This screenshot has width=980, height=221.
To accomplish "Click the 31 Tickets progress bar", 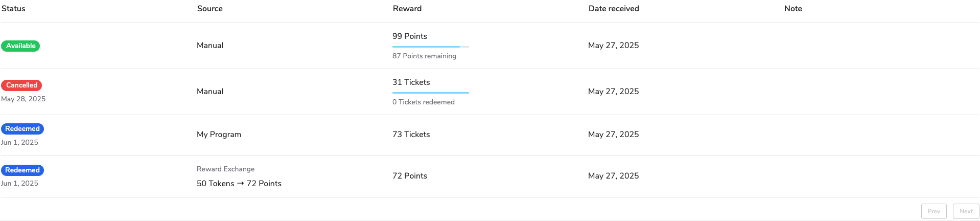I will [x=430, y=93].
